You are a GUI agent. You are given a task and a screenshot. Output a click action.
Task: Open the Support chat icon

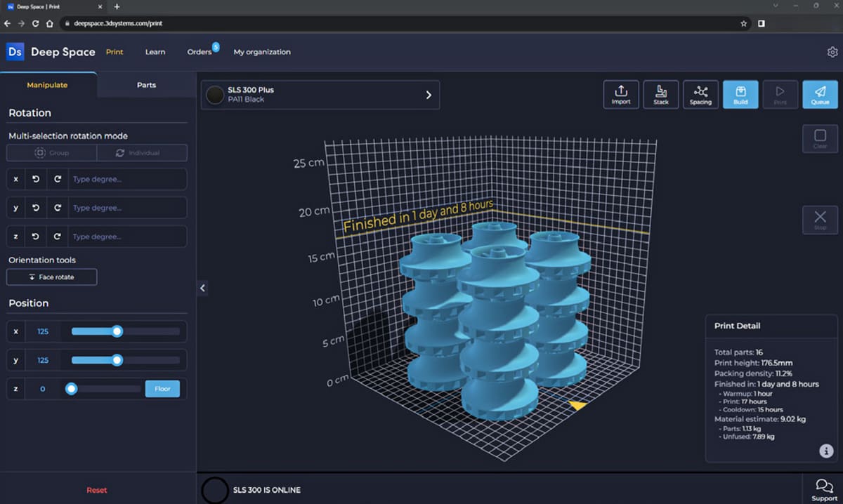(825, 489)
